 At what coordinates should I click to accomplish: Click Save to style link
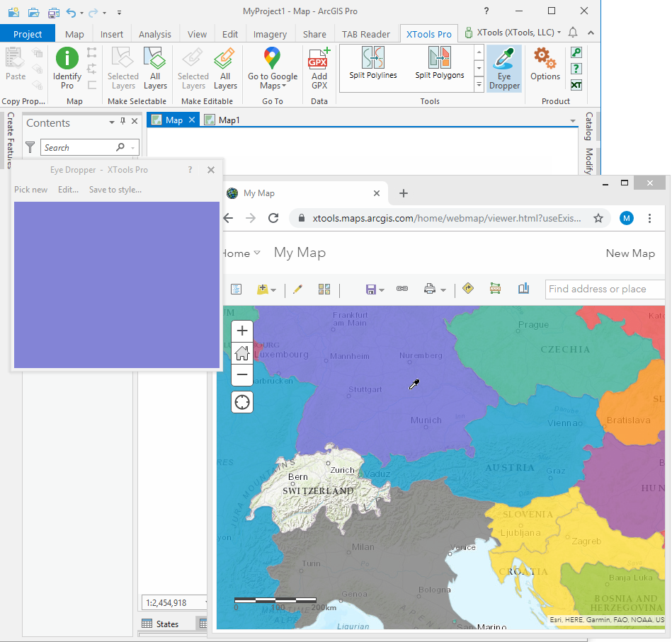point(115,190)
